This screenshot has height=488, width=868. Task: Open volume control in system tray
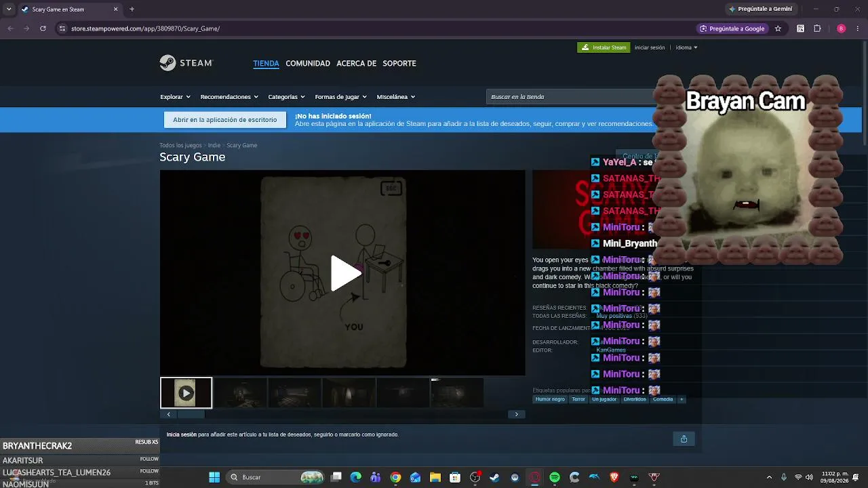pyautogui.click(x=809, y=477)
